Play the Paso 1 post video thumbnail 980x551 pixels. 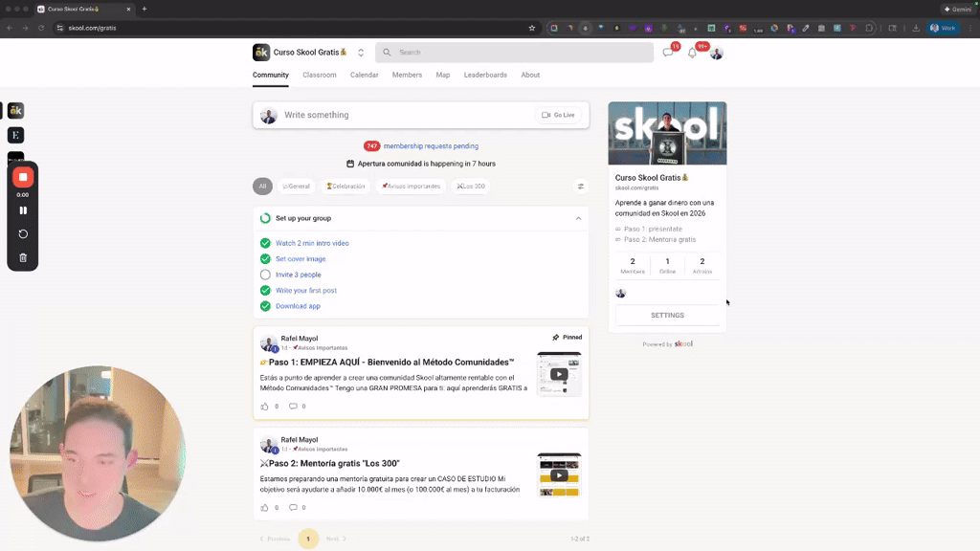[x=559, y=374]
